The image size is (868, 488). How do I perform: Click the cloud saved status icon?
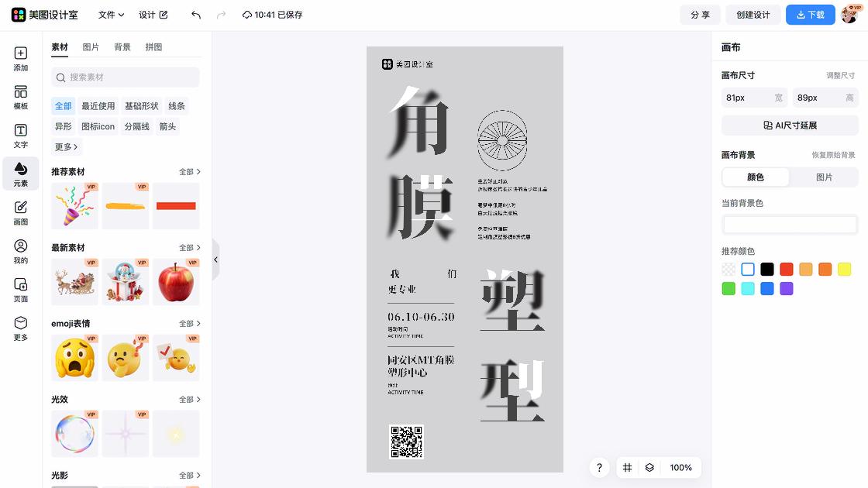coord(247,15)
